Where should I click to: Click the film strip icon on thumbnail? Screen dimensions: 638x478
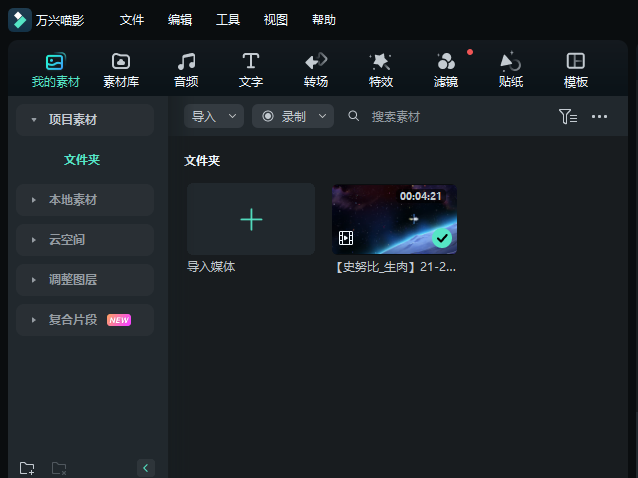[x=346, y=238]
